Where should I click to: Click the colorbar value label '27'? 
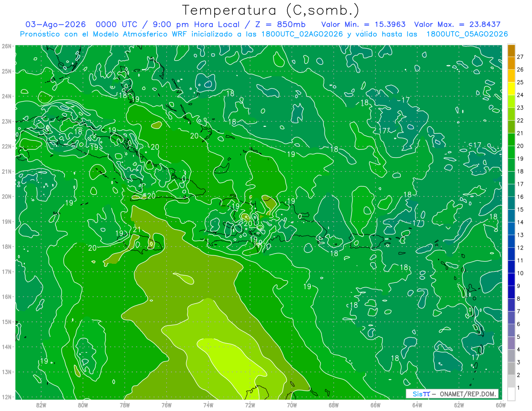click(x=520, y=57)
